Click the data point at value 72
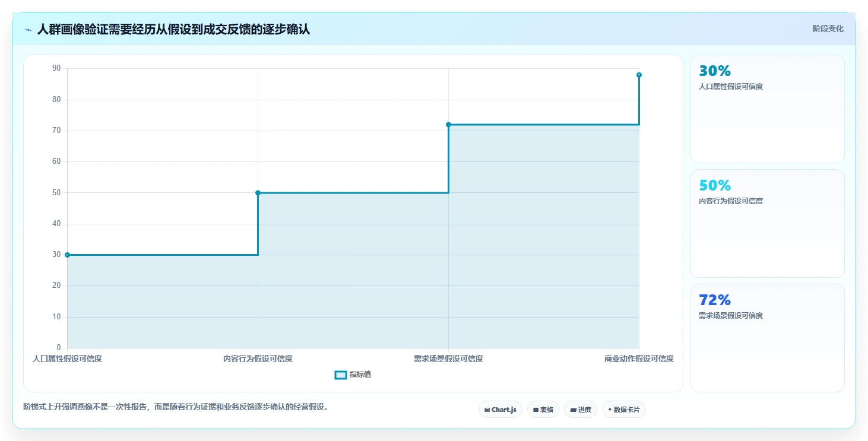 click(x=448, y=125)
